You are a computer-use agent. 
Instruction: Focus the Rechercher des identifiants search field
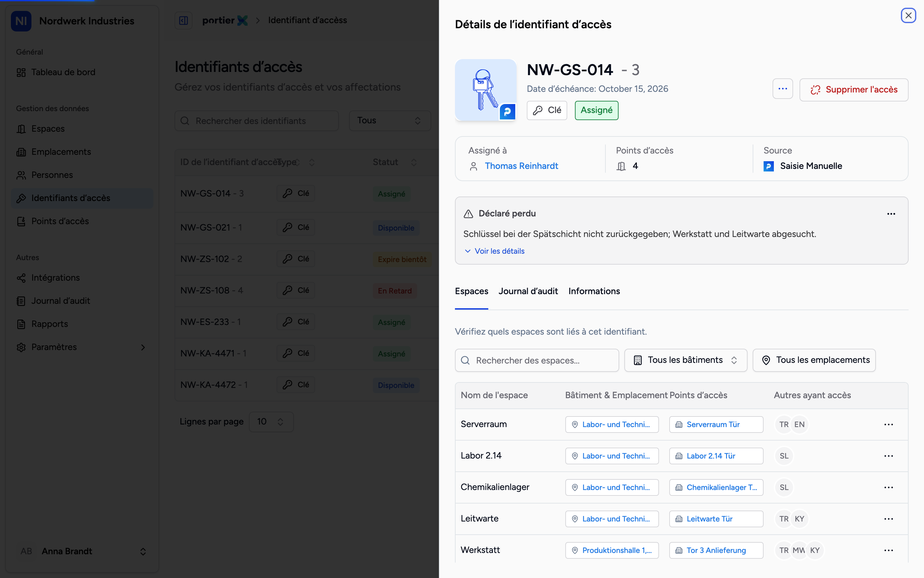(x=257, y=121)
